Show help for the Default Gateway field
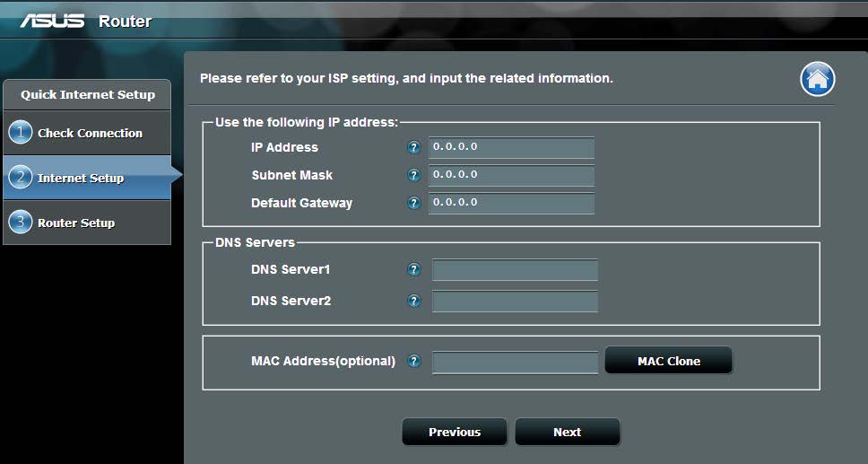The height and width of the screenshot is (464, 868). pos(413,203)
